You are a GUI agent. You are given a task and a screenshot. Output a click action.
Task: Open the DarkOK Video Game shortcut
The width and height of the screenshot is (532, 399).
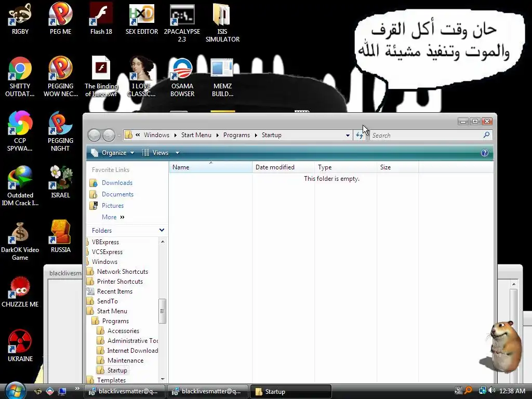(x=20, y=241)
